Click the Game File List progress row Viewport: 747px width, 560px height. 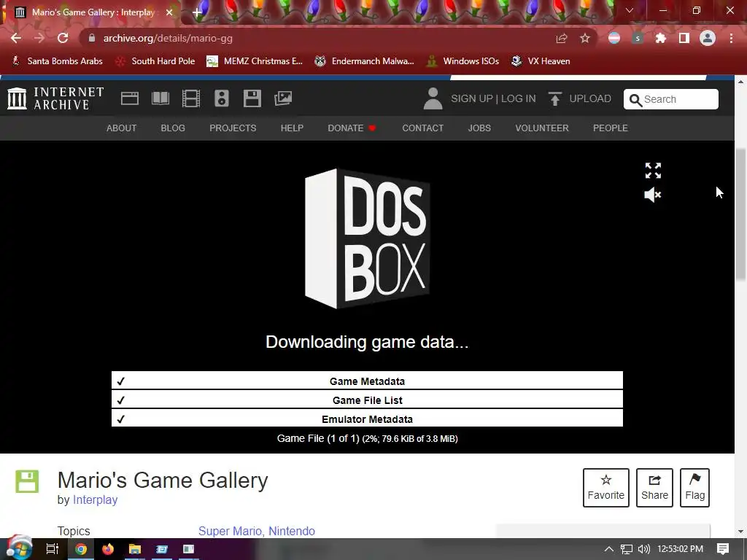coord(367,400)
